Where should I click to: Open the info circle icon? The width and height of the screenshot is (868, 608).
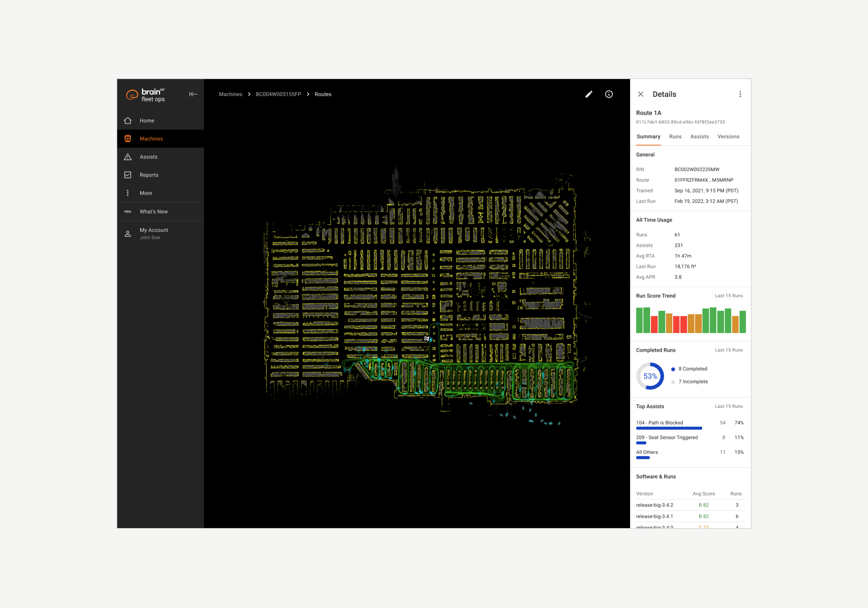[x=609, y=94]
